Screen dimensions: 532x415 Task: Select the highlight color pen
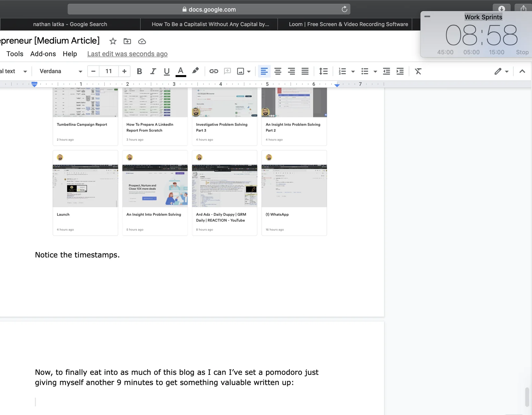[195, 71]
